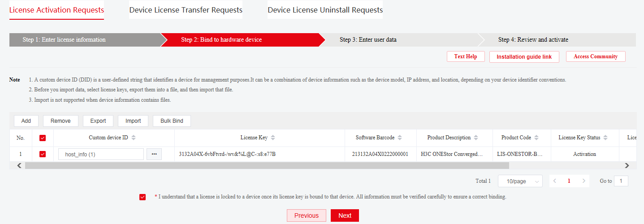Viewport: 644px width, 224px height.
Task: Sort by Software Barcode column
Action: [400, 138]
